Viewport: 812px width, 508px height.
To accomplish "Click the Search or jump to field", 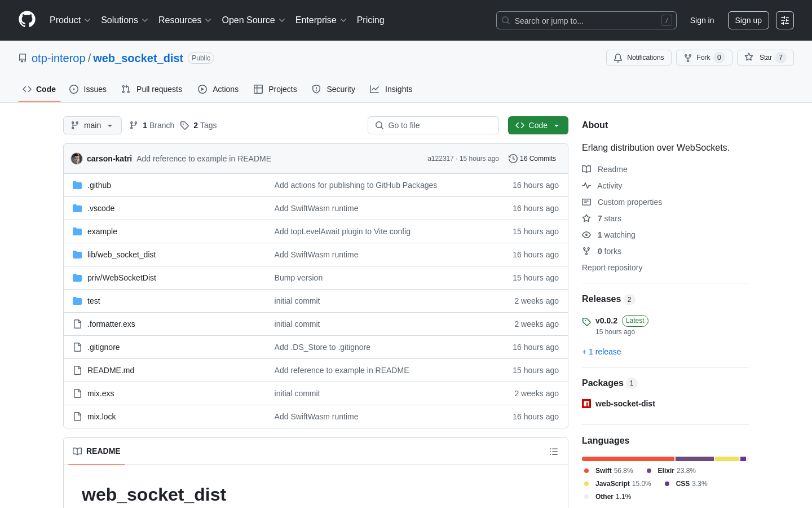I will [586, 20].
